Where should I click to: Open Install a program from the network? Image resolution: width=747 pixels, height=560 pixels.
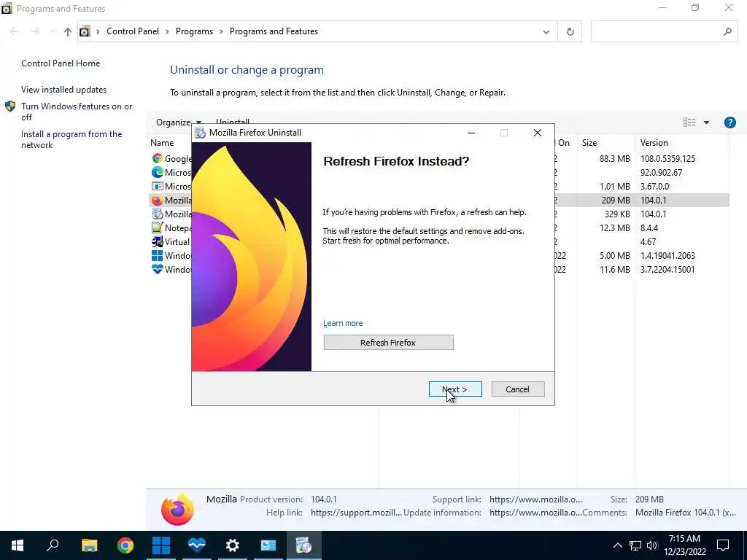tap(71, 139)
